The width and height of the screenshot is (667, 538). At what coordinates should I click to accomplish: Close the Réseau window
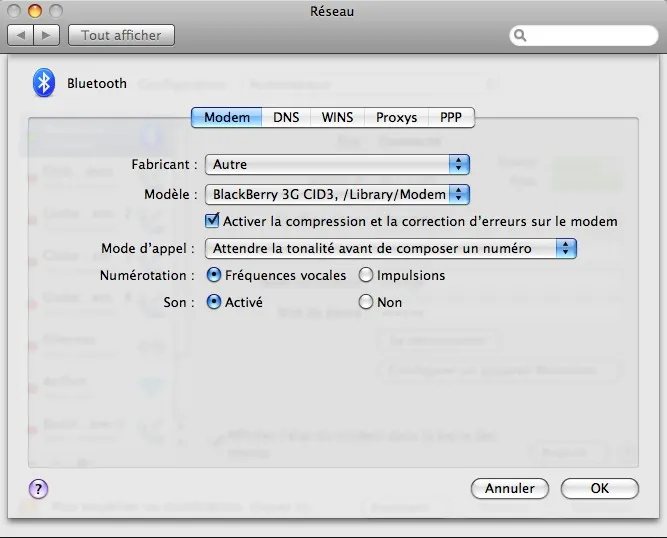pyautogui.click(x=14, y=11)
